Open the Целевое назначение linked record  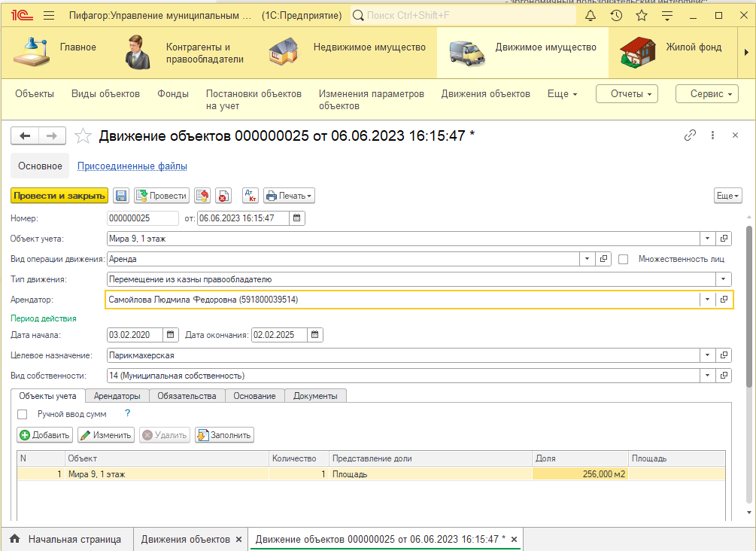coord(724,355)
